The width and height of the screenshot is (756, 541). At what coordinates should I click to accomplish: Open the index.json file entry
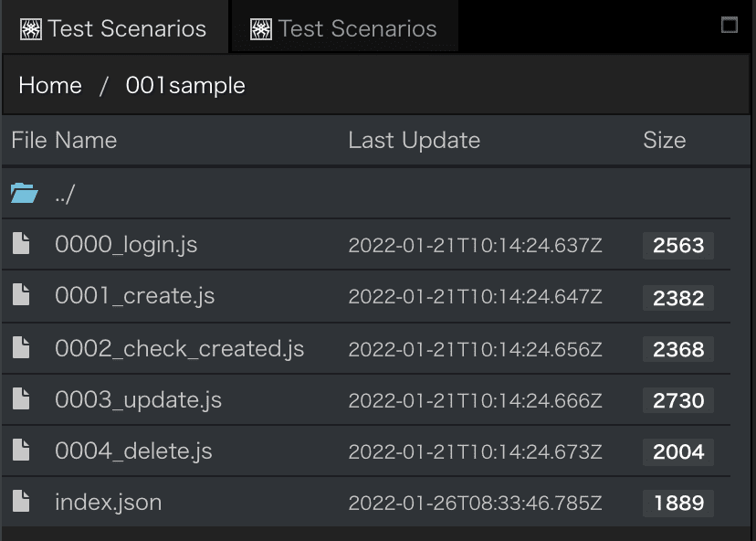point(108,503)
